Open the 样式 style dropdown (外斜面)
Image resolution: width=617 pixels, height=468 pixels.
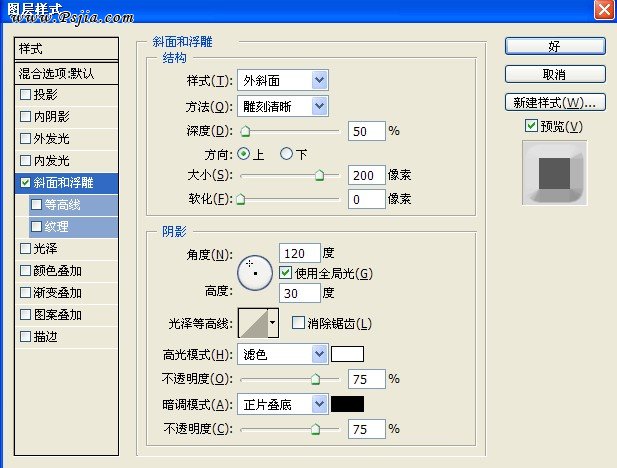[x=283, y=80]
